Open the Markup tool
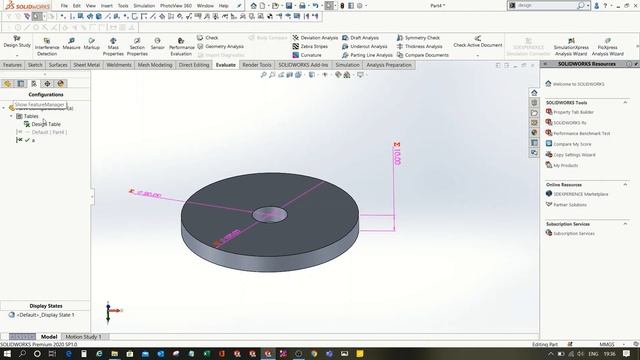Image resolution: width=640 pixels, height=360 pixels. tap(91, 44)
